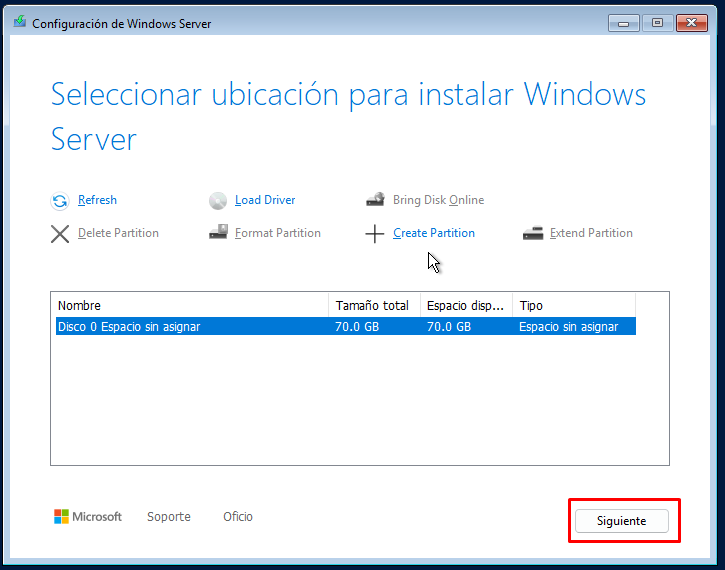Click the Nombre column header
The image size is (725, 570).
(x=192, y=305)
